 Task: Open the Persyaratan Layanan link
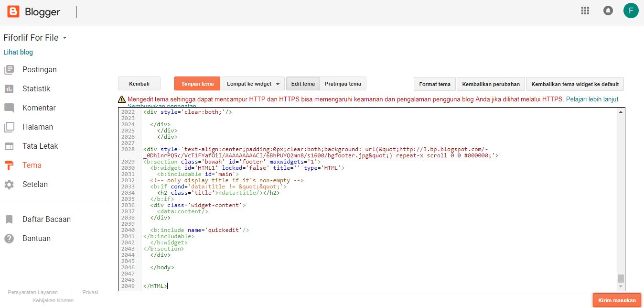(32, 292)
